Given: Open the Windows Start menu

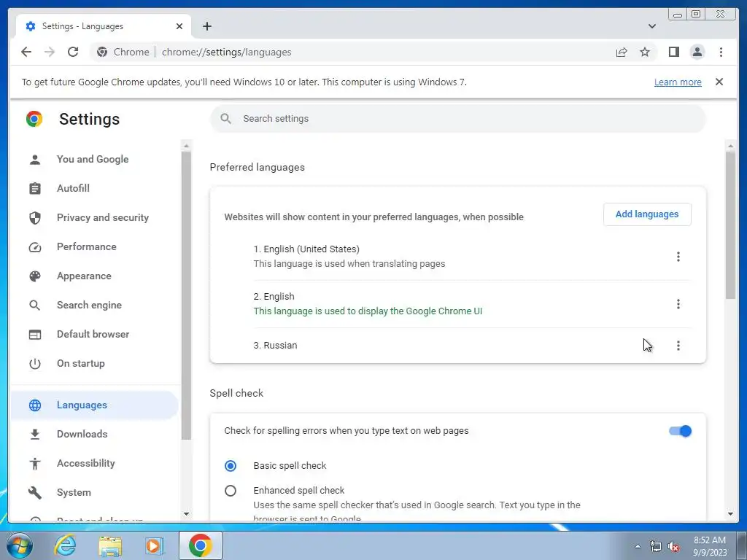Looking at the screenshot, I should [x=20, y=545].
